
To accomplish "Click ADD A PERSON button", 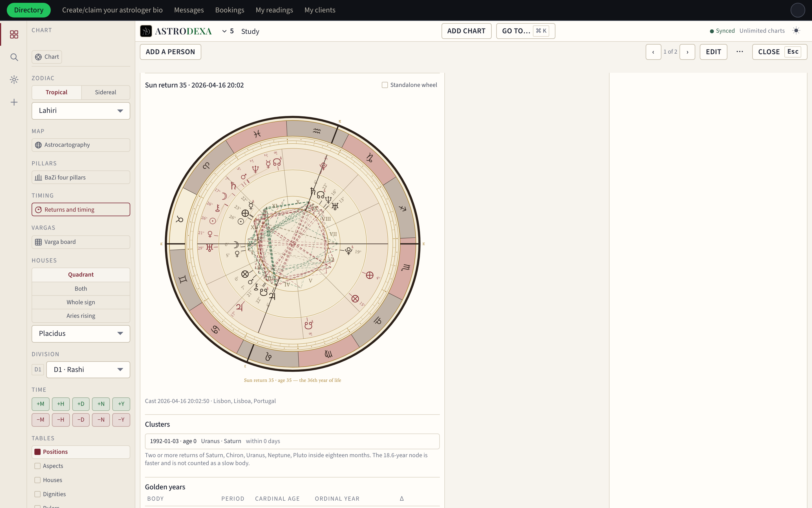I will [171, 52].
